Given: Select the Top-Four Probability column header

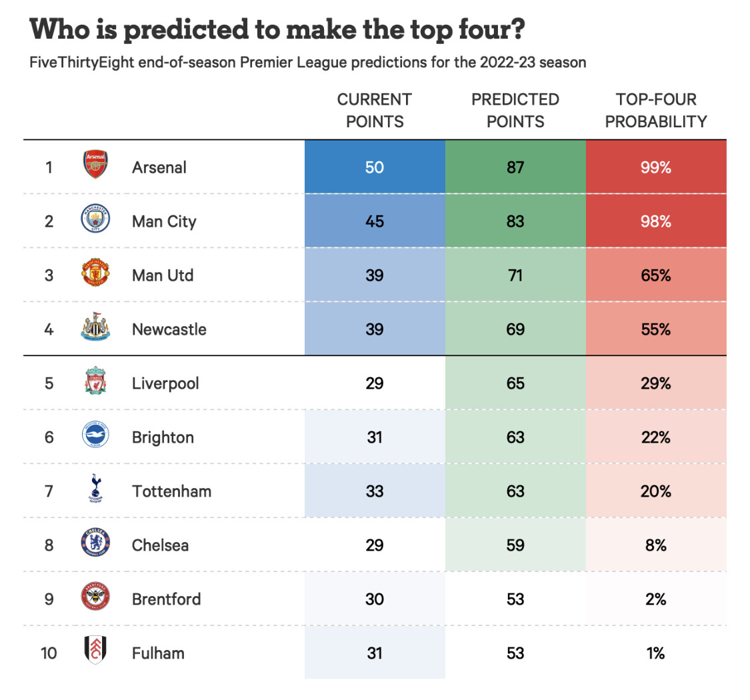Looking at the screenshot, I should 656,111.
